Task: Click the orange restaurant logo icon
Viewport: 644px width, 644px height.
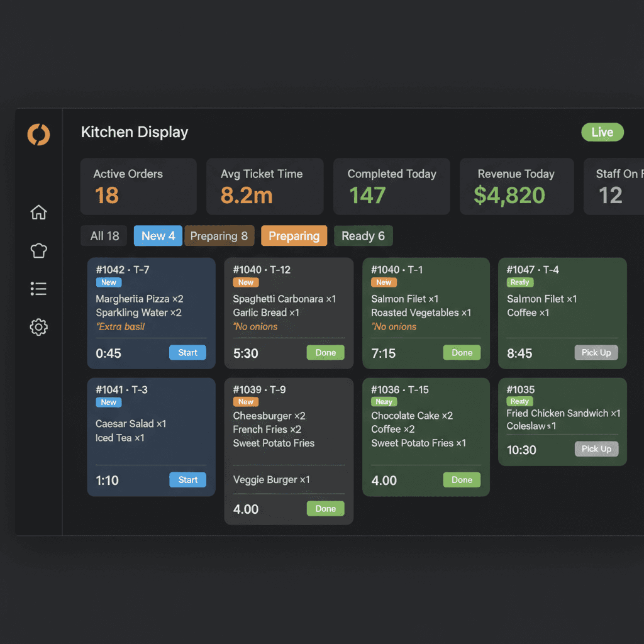Action: pos(38,134)
